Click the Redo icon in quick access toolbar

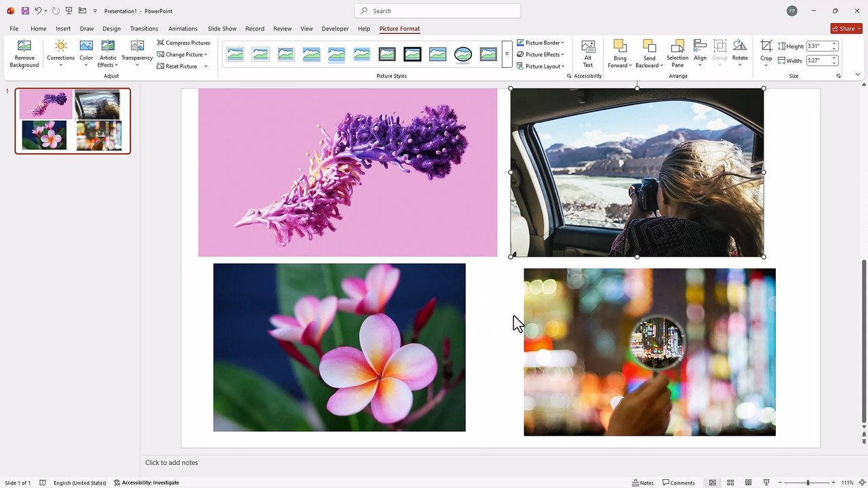click(56, 11)
